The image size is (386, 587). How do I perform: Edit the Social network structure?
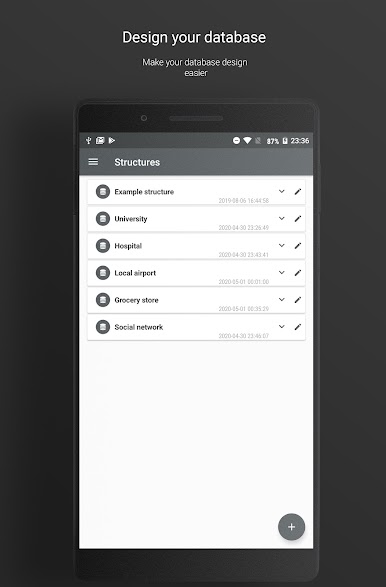(x=298, y=327)
